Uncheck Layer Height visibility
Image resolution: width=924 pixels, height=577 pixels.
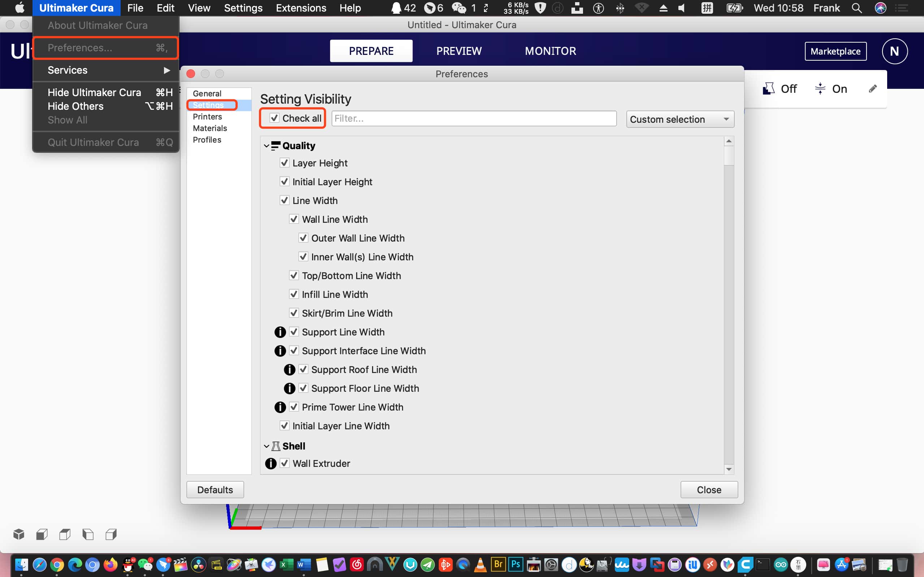pos(284,163)
